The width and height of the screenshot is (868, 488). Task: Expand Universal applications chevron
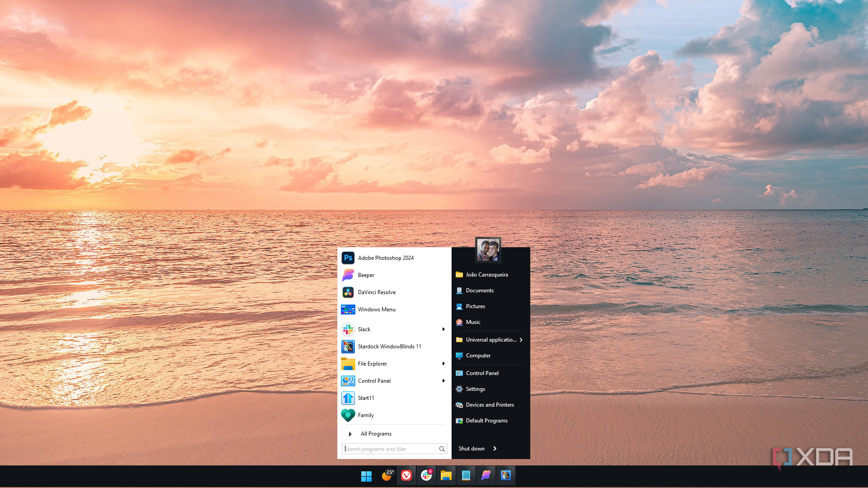coord(521,340)
